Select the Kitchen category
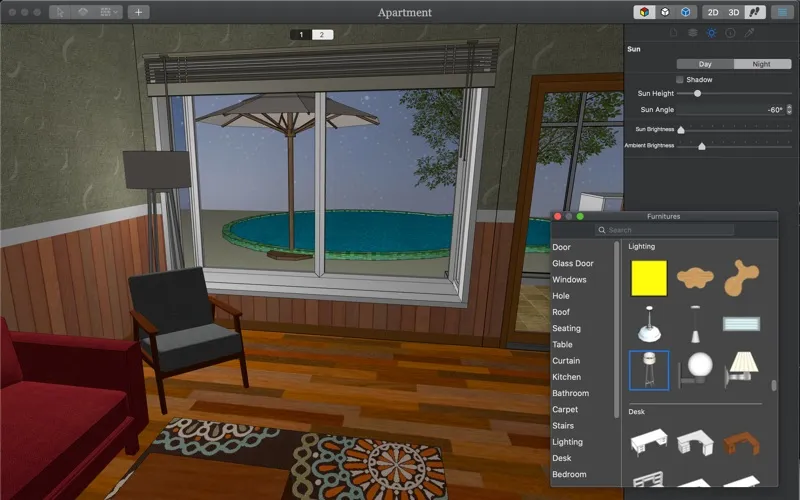 566,377
